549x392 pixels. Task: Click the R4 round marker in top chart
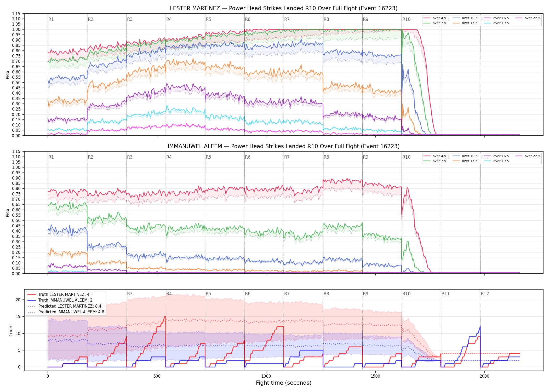click(x=169, y=19)
